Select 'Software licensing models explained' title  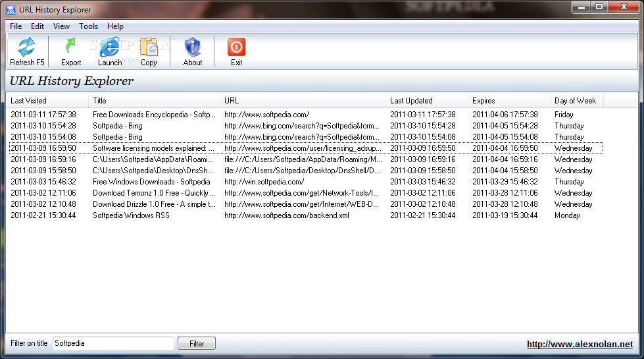(153, 148)
